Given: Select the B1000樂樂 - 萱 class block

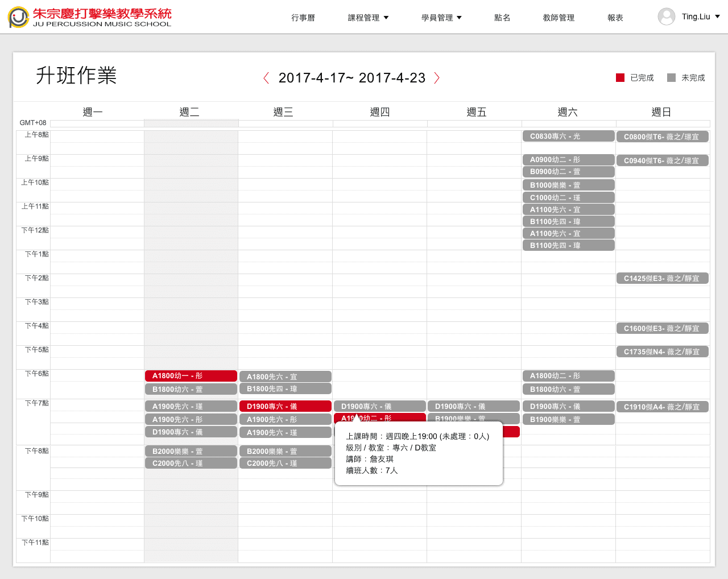Looking at the screenshot, I should (568, 185).
